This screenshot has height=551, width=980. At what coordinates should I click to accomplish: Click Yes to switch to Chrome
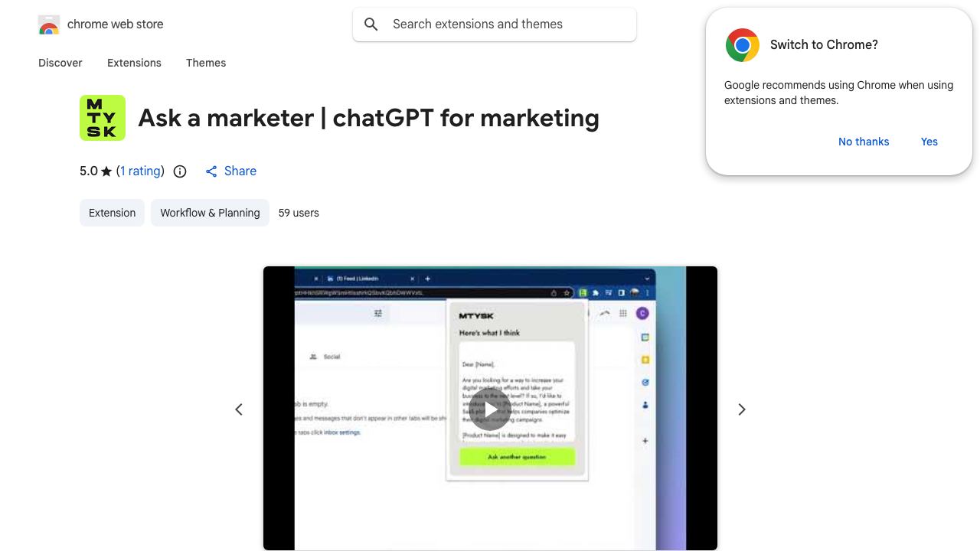pyautogui.click(x=929, y=142)
